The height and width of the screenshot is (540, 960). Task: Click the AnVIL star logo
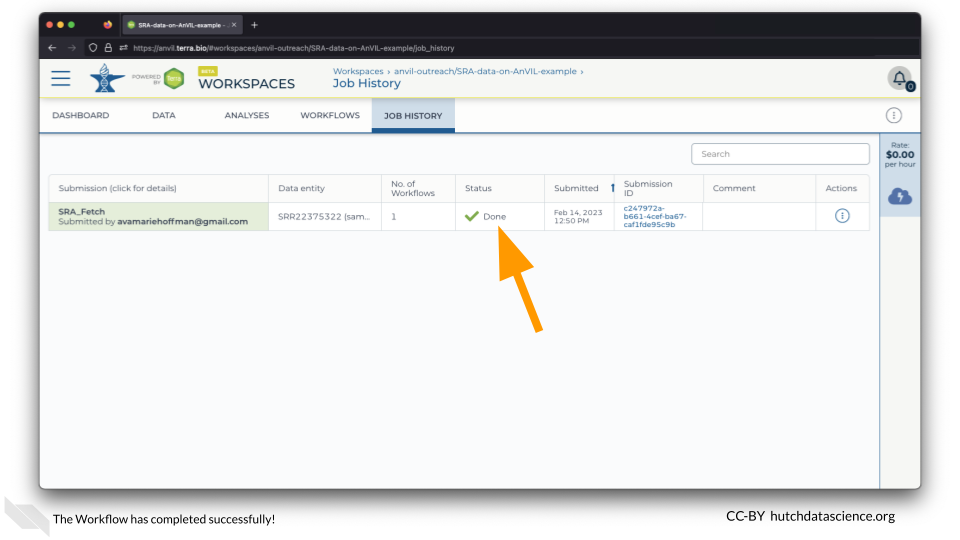107,78
